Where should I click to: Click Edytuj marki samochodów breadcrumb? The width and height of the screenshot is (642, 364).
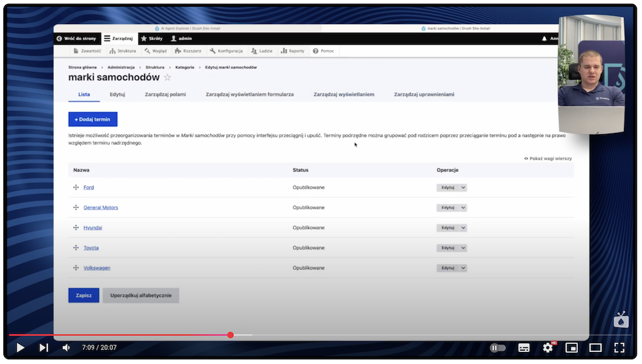(x=231, y=67)
